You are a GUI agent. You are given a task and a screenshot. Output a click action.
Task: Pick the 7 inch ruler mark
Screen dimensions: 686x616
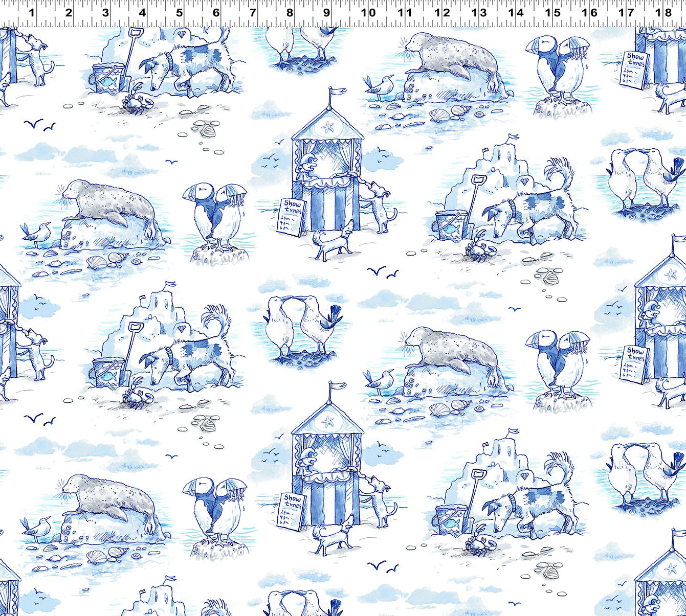[253, 13]
